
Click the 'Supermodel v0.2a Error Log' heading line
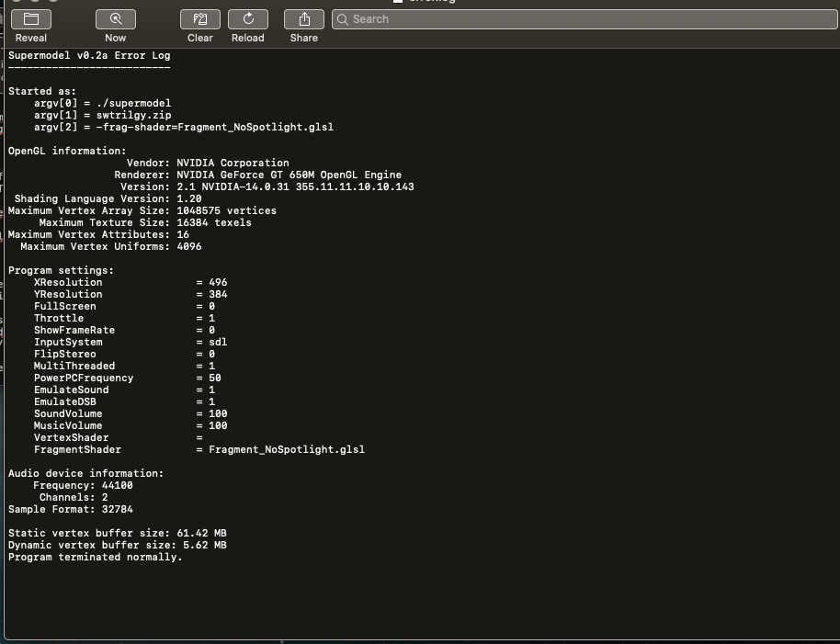[89, 56]
